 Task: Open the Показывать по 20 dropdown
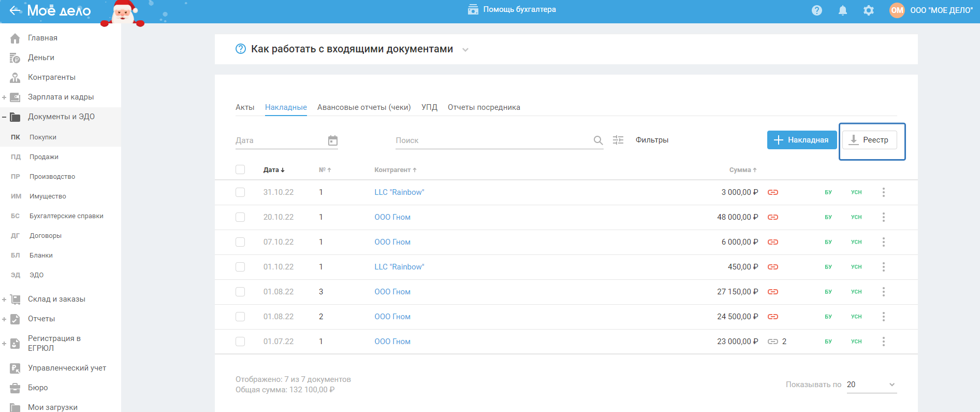click(872, 385)
